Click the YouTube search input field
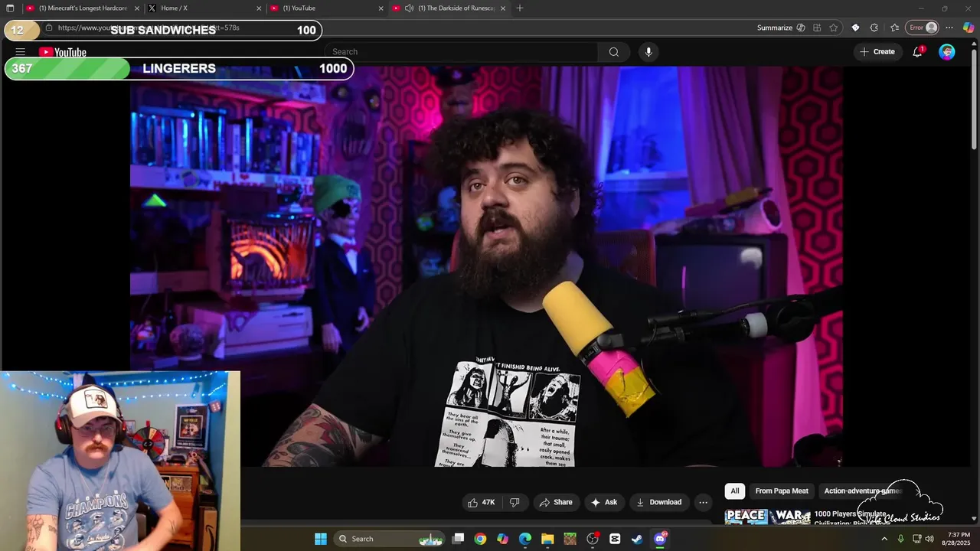The width and height of the screenshot is (980, 551). [x=462, y=52]
